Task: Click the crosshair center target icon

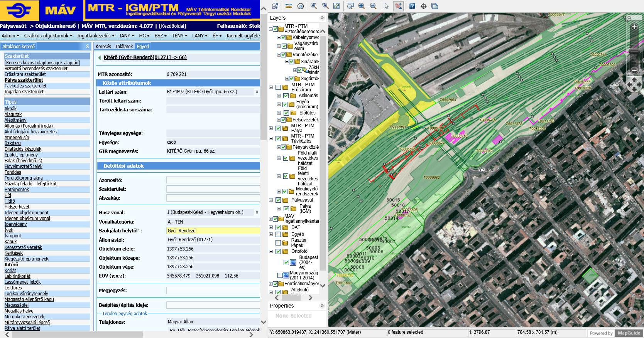Action: (424, 6)
